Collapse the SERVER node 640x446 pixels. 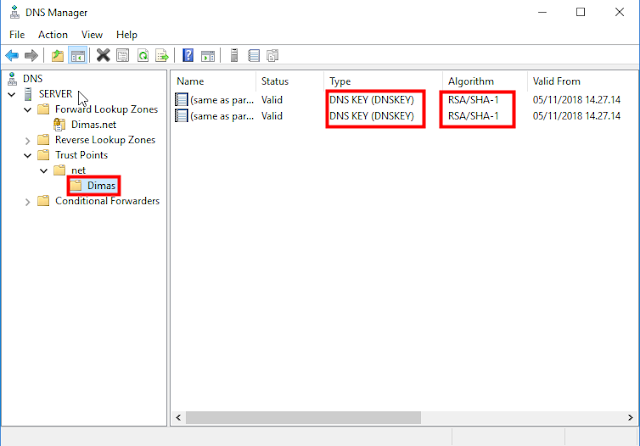pyautogui.click(x=11, y=95)
